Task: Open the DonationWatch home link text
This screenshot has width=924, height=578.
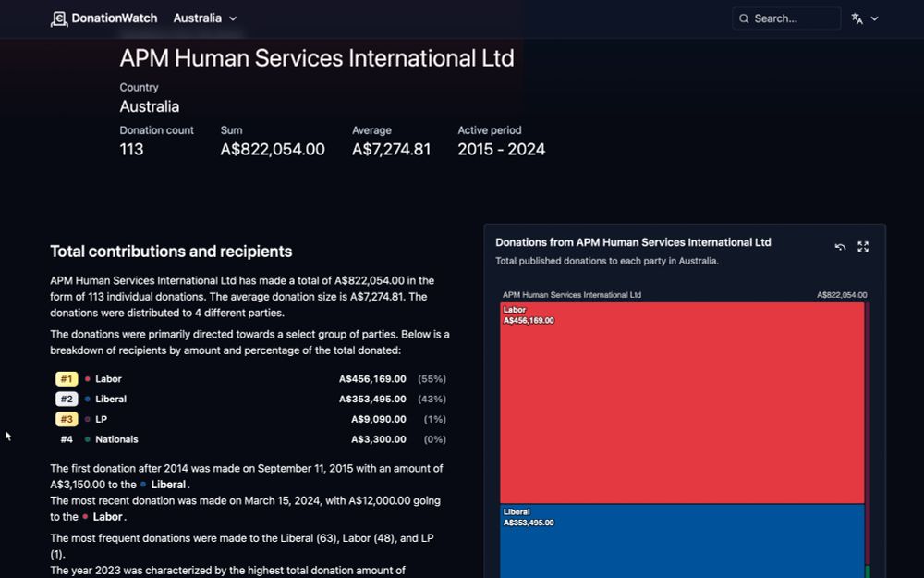Action: (115, 18)
